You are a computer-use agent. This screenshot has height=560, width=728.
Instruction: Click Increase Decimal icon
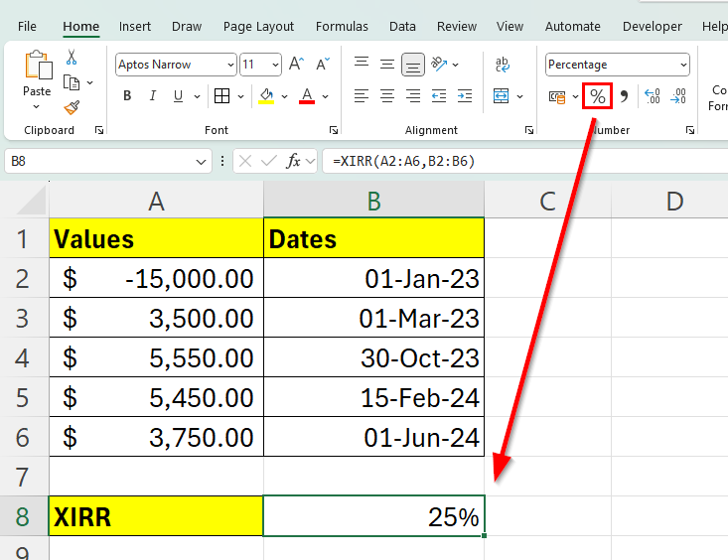pyautogui.click(x=653, y=96)
